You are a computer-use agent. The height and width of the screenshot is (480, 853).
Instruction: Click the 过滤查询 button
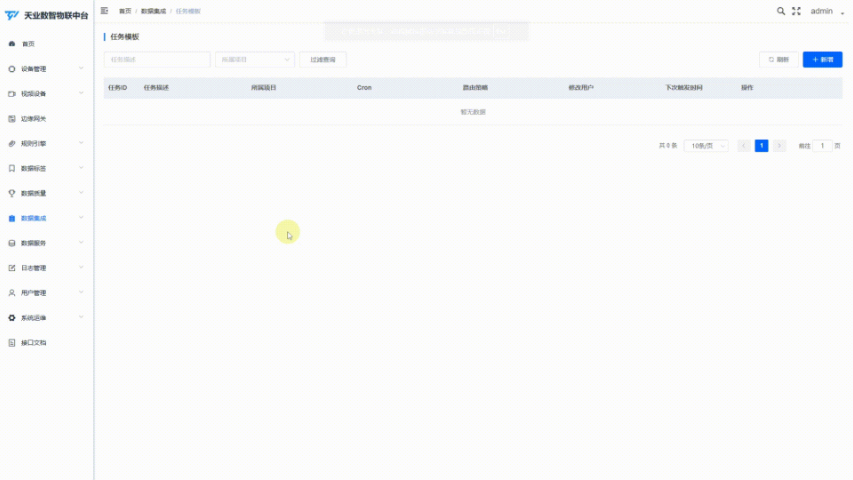coord(323,59)
